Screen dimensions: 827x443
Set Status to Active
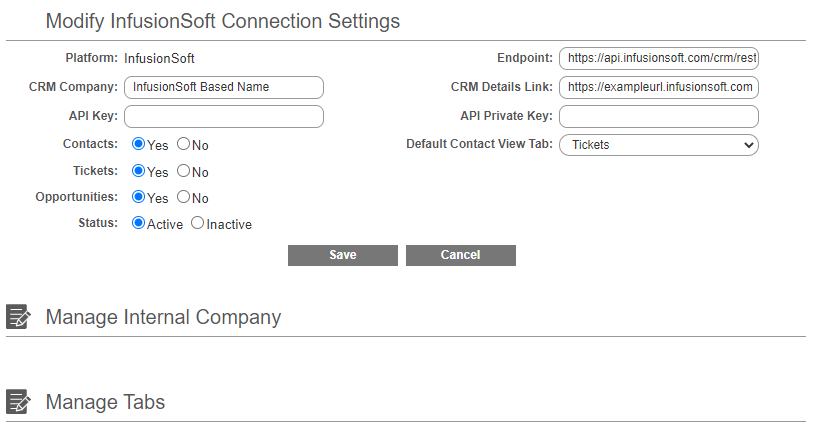pos(139,223)
